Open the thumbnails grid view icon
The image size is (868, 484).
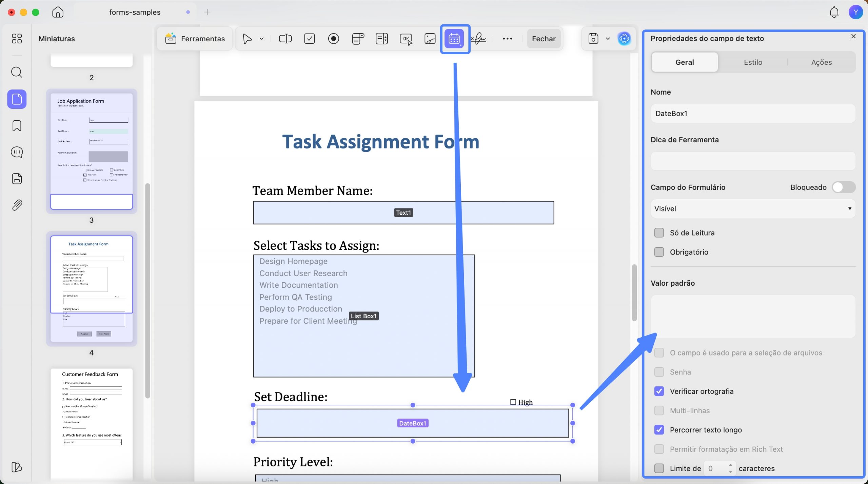click(x=17, y=39)
